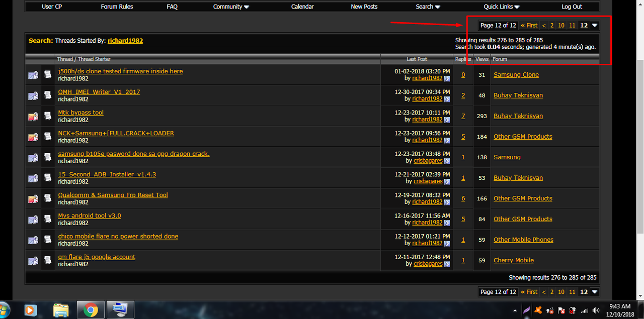Sort by the 'Forum' column header
The width and height of the screenshot is (644, 319).
tap(500, 59)
